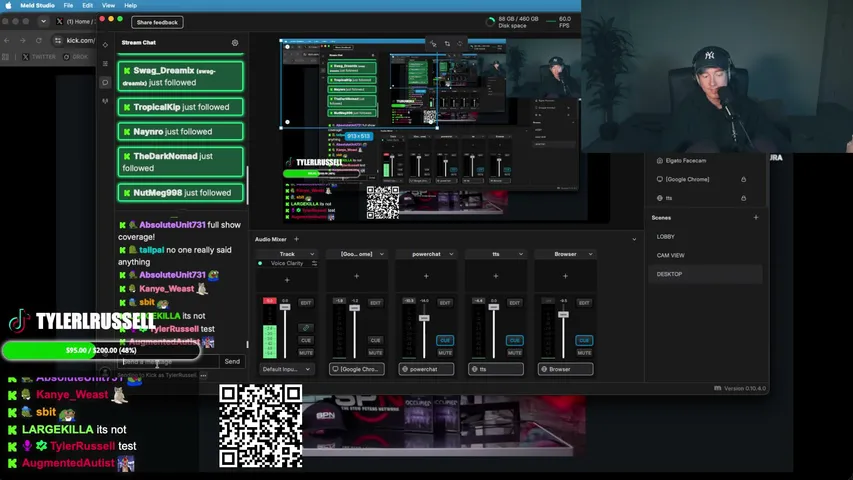
Task: Toggle lock on tts layer
Action: click(x=743, y=198)
